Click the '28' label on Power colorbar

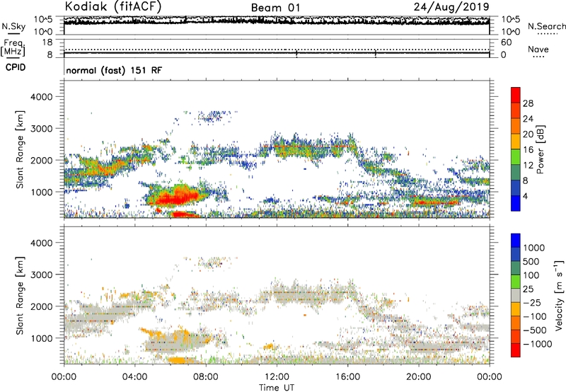click(x=528, y=103)
